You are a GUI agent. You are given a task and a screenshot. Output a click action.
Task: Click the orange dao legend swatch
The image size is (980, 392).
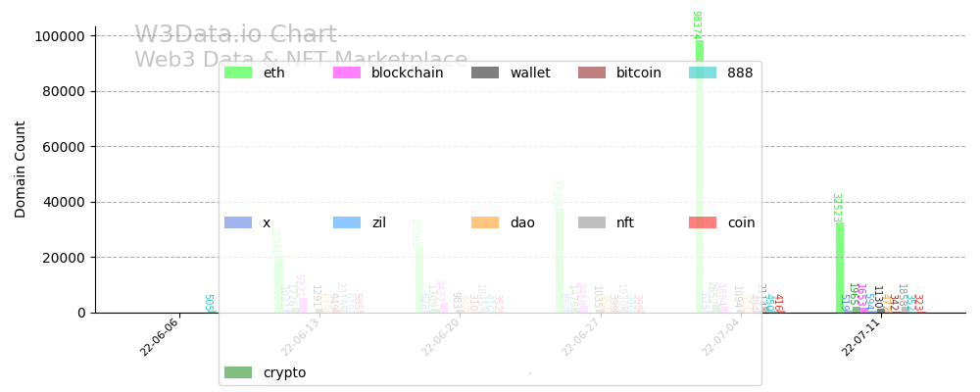485,222
